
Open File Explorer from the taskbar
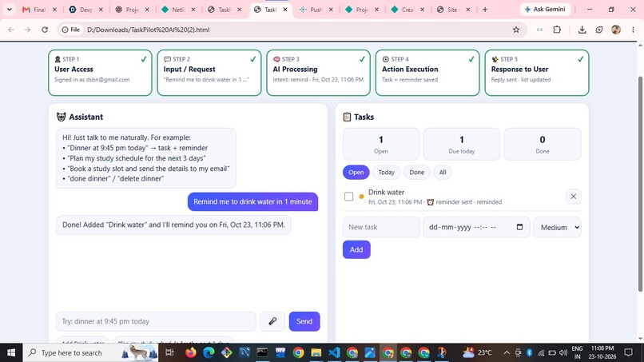[316, 352]
